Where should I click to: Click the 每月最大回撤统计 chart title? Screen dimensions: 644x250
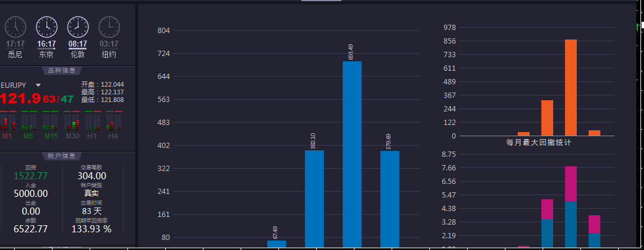pos(538,143)
